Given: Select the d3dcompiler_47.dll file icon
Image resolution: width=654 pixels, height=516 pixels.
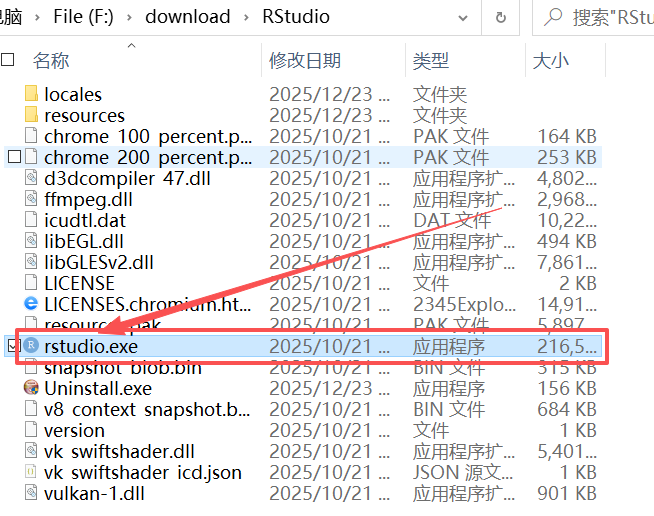Looking at the screenshot, I should click(31, 178).
